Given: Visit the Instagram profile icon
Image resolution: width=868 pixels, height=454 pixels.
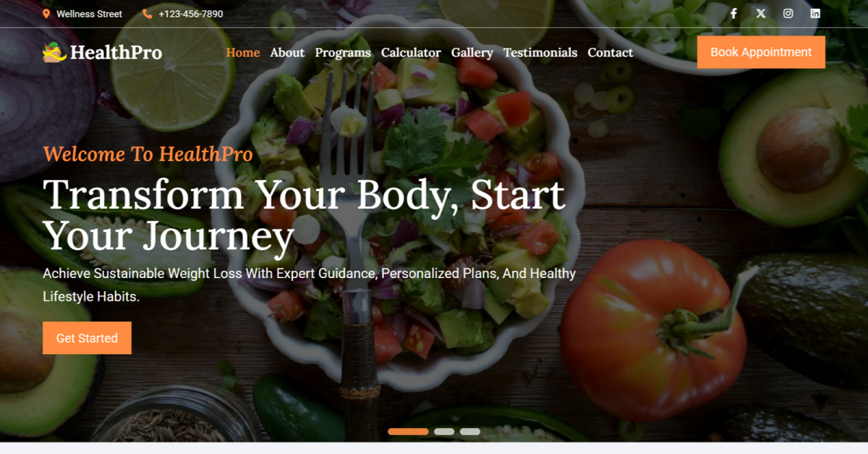Looking at the screenshot, I should click(788, 13).
